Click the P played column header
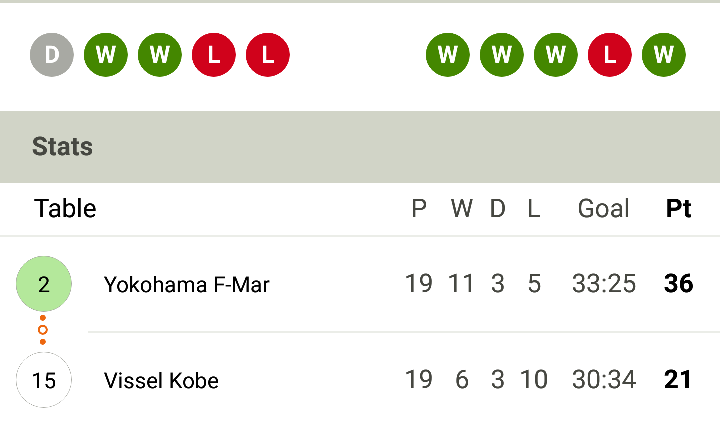The height and width of the screenshot is (425, 720). (419, 209)
